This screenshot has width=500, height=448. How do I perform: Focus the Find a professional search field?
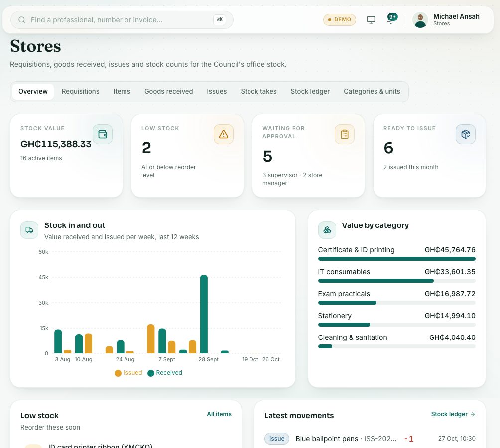122,20
